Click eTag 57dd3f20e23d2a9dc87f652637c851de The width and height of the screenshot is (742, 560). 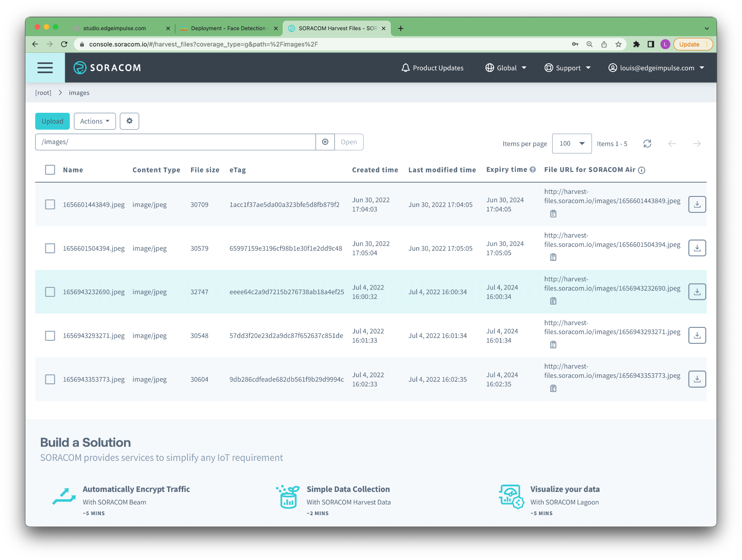[287, 336]
